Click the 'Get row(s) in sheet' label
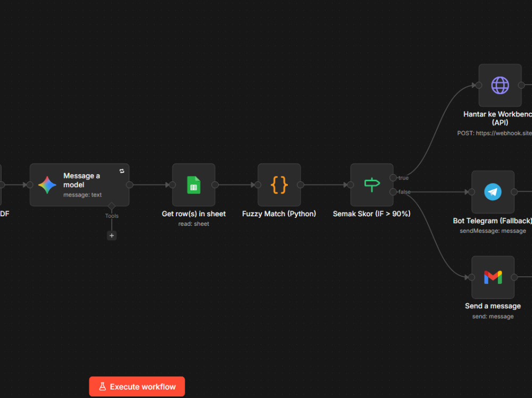Viewport: 532px width, 398px height. (194, 214)
